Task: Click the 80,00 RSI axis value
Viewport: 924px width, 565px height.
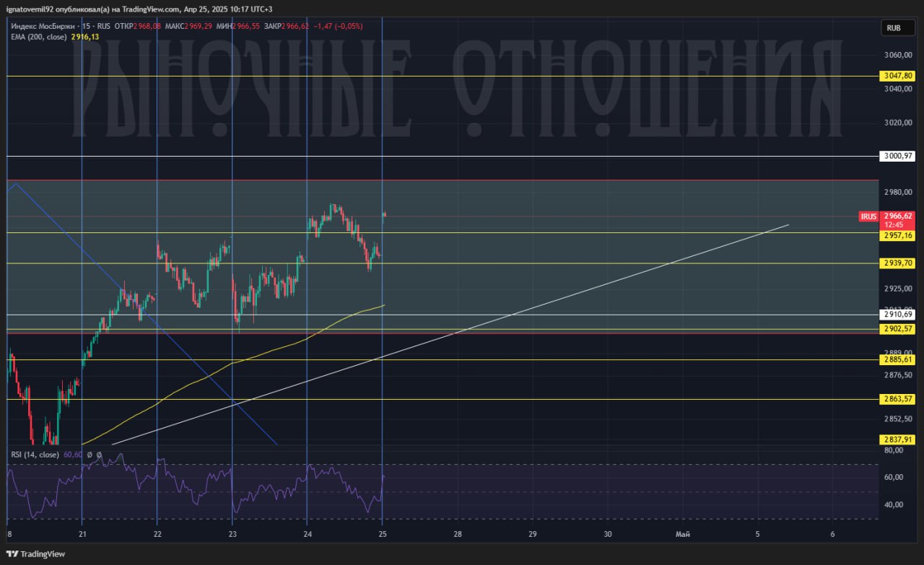Action: 892,450
